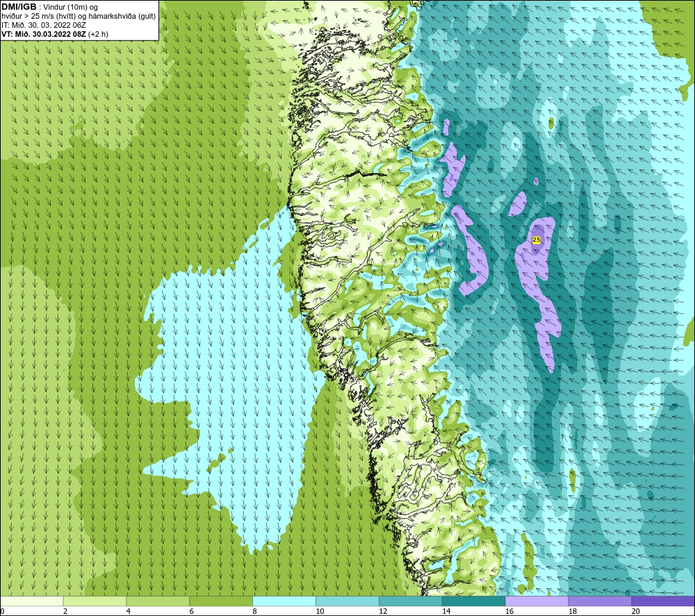Viewport: 695px width, 616px height.
Task: Click the legend label '16'
Action: coord(509,611)
